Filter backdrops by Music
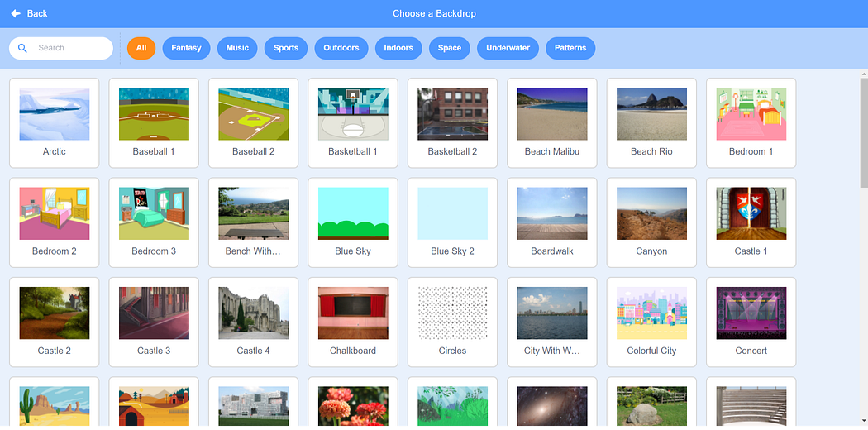This screenshot has height=430, width=868. pos(237,48)
